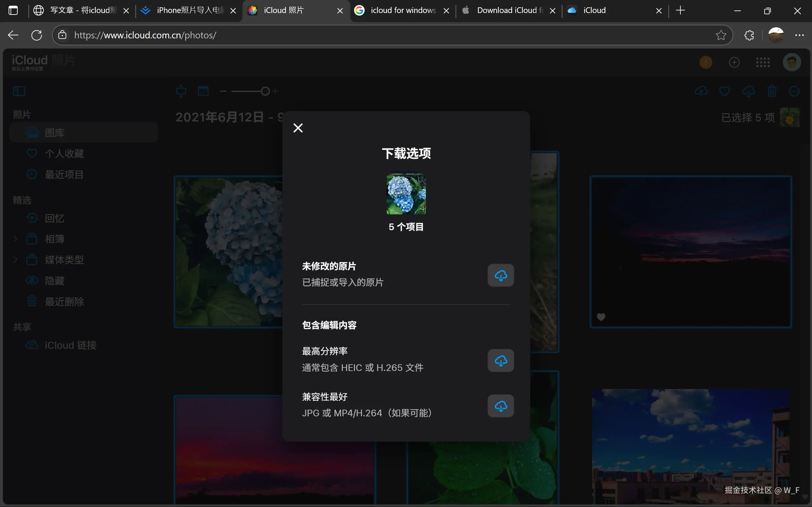Select the blue sky and buildings photo
This screenshot has height=507, width=812.
pyautogui.click(x=691, y=446)
